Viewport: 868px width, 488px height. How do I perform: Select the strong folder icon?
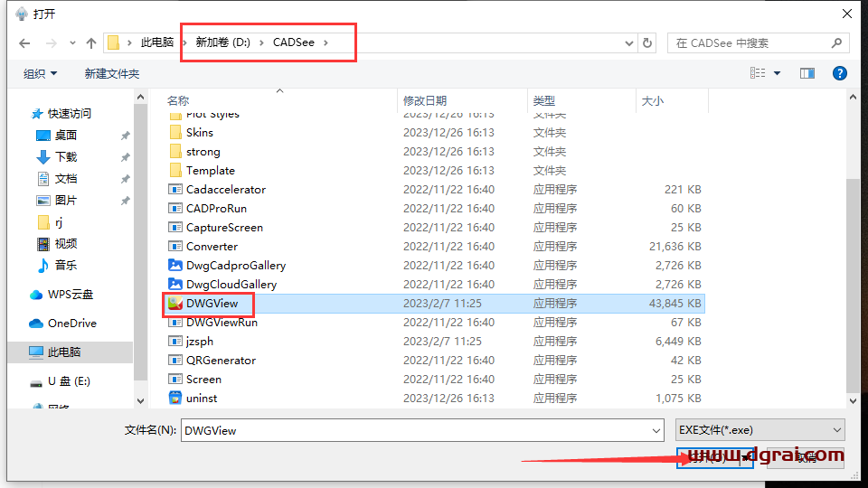(175, 152)
